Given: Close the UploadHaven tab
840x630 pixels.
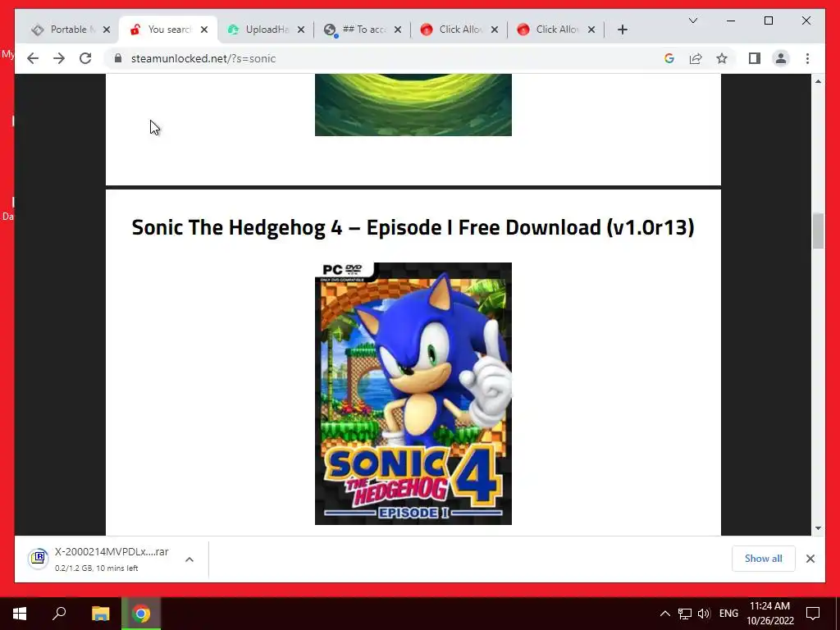Looking at the screenshot, I should tap(301, 30).
